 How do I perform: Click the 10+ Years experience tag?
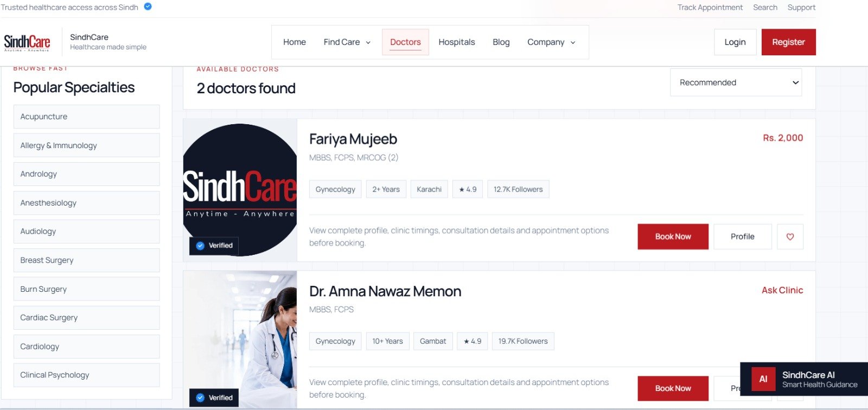pyautogui.click(x=388, y=341)
